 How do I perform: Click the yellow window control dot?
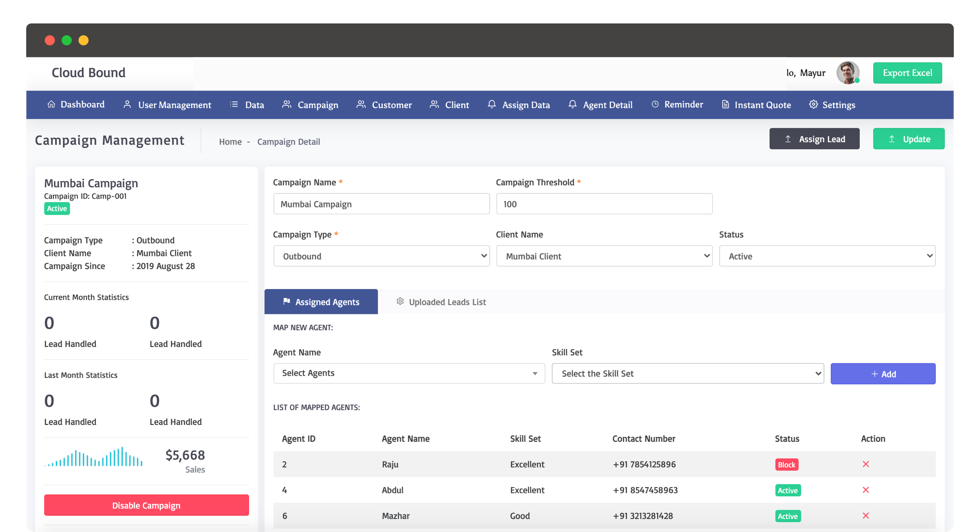coord(83,40)
